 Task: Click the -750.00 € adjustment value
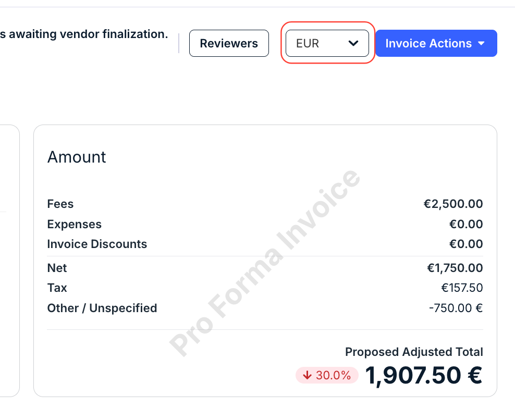[456, 308]
